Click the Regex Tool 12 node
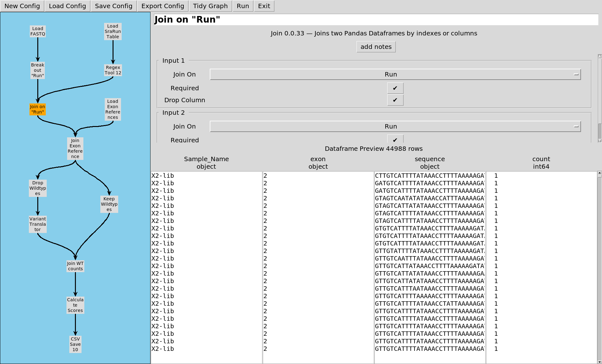The height and width of the screenshot is (364, 602). [x=113, y=70]
